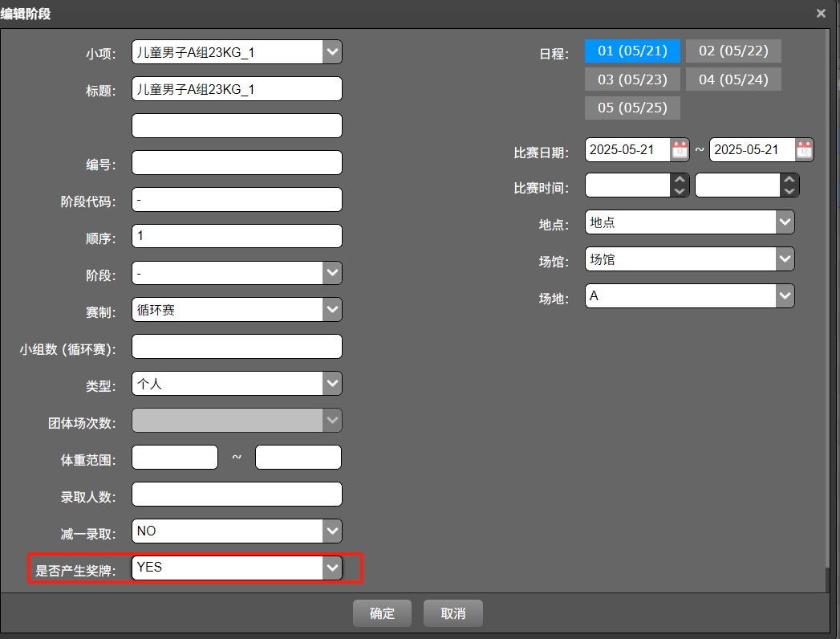This screenshot has width=840, height=639.
Task: Open the 场地 dropdown showing A
Action: [785, 296]
